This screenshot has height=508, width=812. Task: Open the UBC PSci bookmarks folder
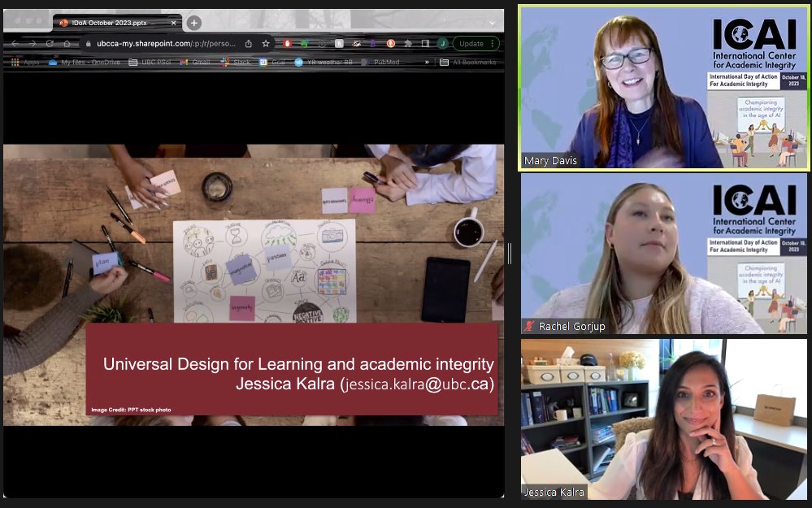150,62
